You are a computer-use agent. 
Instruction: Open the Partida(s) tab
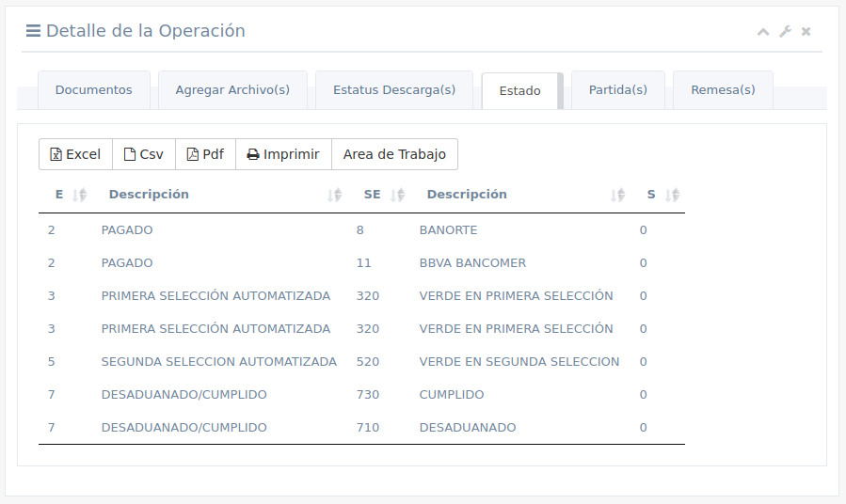pos(617,90)
